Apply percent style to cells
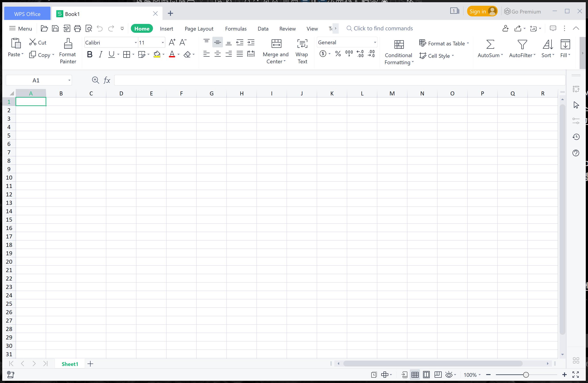 tap(338, 54)
